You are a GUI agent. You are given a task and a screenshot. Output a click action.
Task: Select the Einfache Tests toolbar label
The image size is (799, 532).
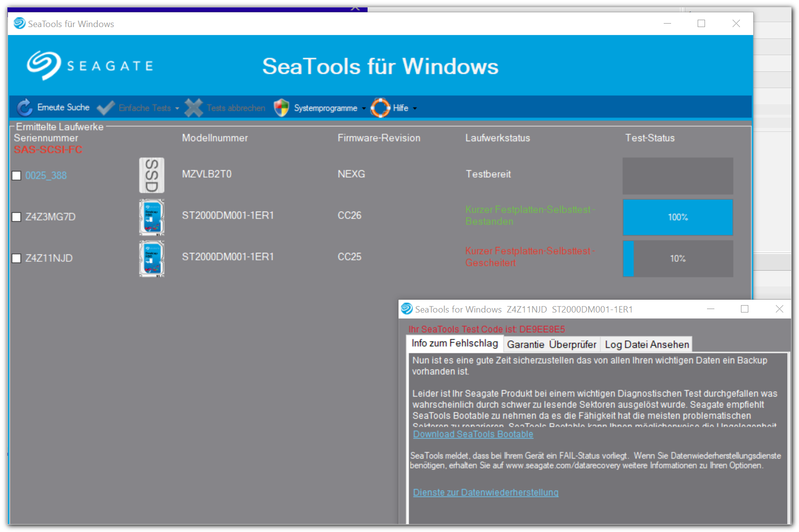[145, 108]
